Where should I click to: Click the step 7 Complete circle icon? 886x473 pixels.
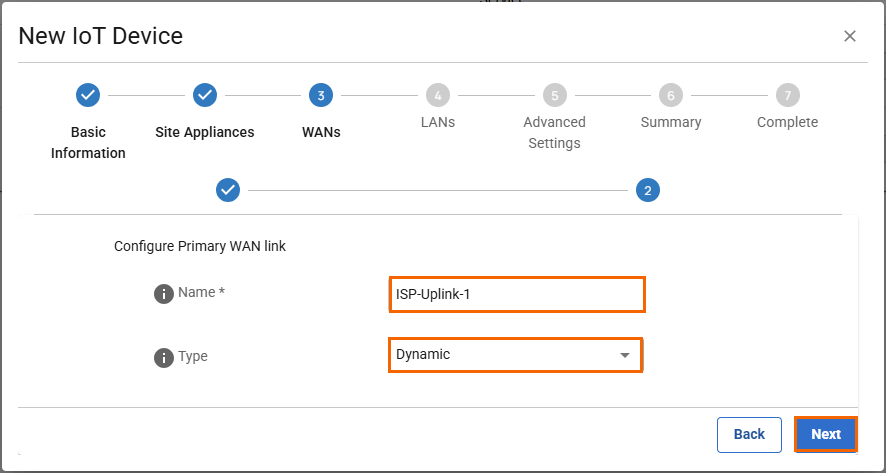(788, 95)
